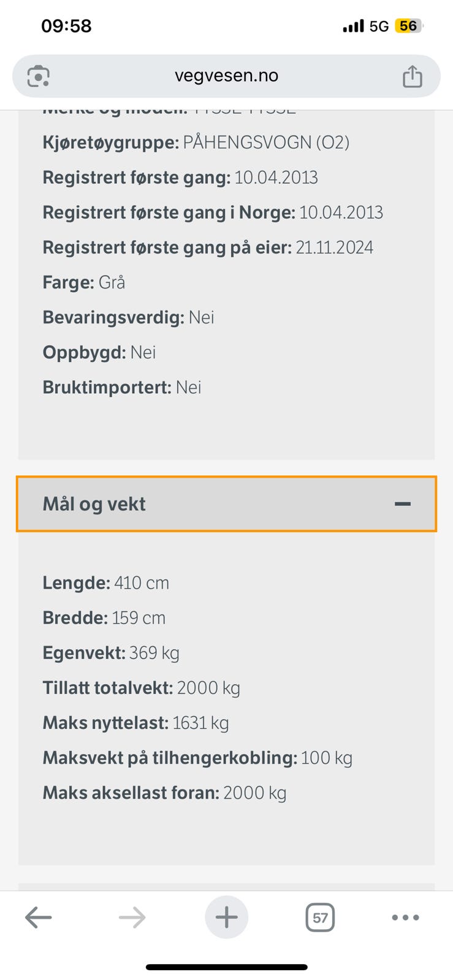Viewport: 453px width, 980px height.
Task: Collapse the "Mål og vekt" header title
Action: coord(94,504)
